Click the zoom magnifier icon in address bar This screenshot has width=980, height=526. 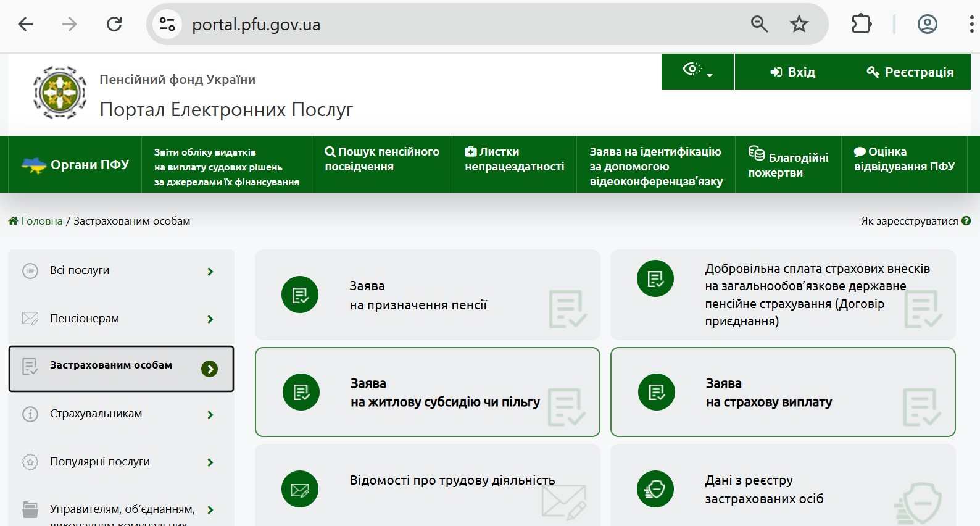[x=759, y=25]
